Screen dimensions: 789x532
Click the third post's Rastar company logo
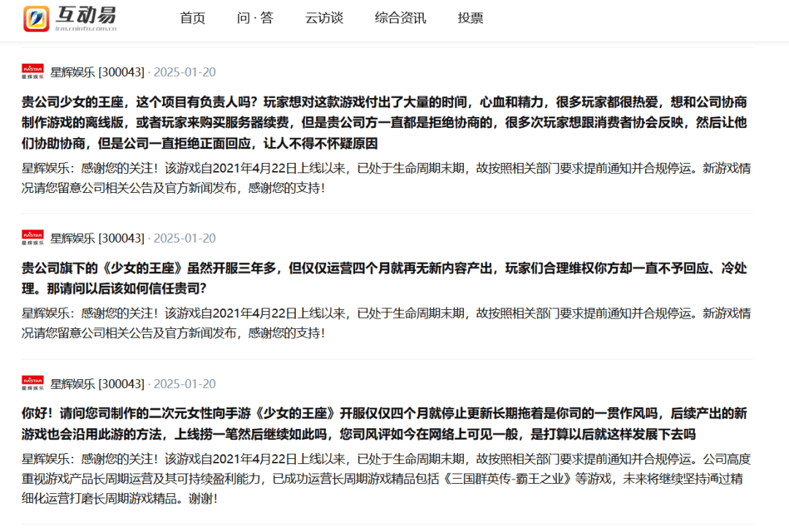point(33,383)
